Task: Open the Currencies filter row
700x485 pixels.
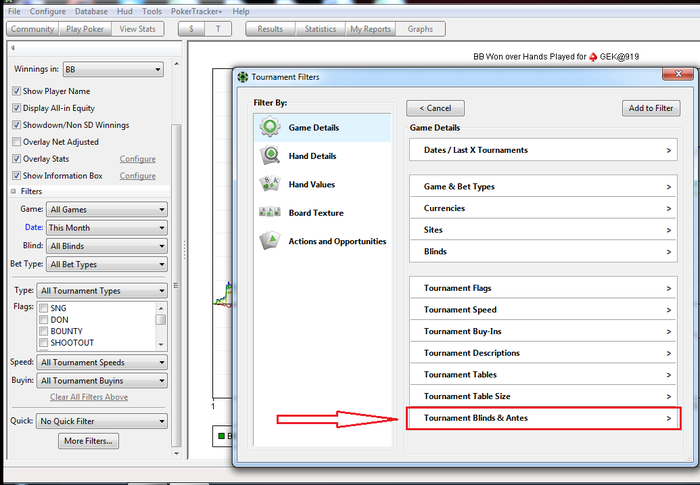Action: coord(543,208)
